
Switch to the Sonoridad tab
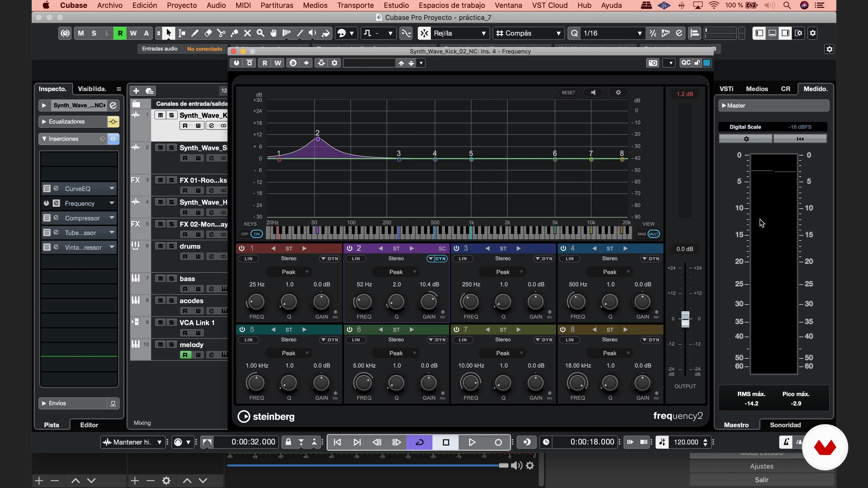click(785, 425)
